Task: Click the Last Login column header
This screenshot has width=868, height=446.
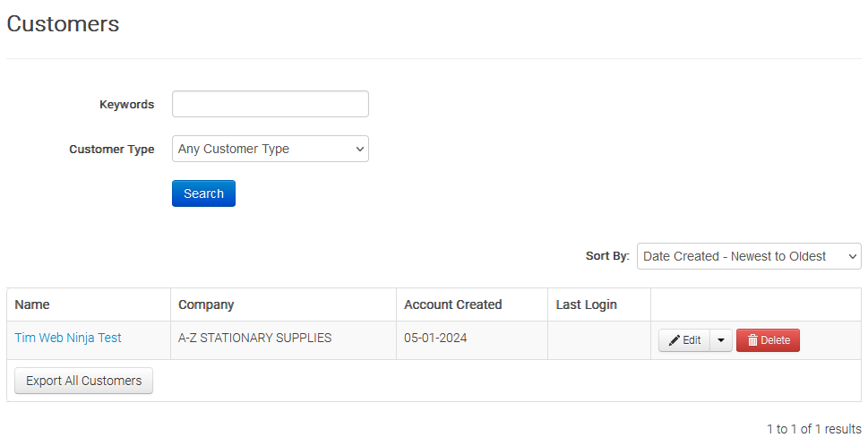Action: [586, 304]
